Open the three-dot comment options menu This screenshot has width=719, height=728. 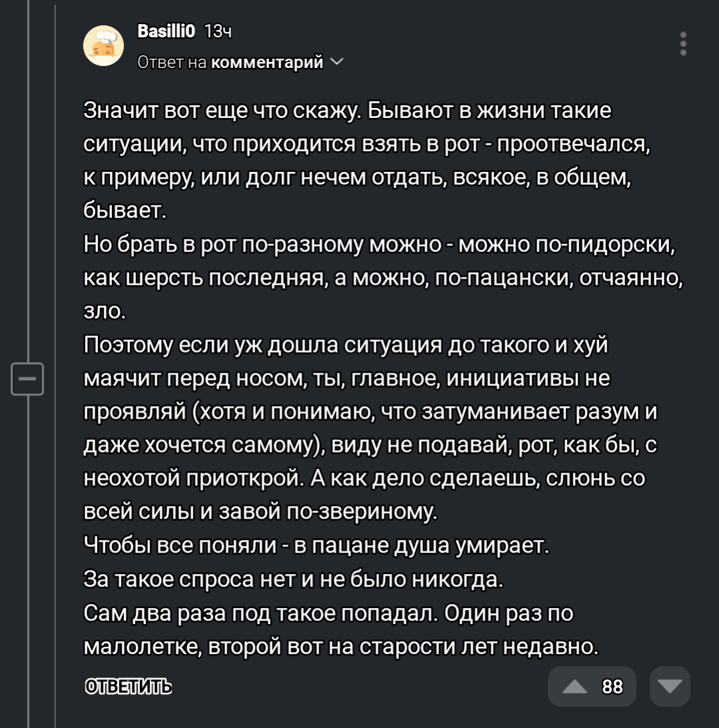pos(682,44)
